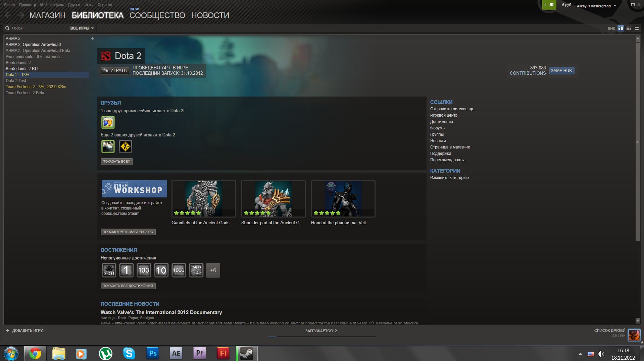This screenshot has height=361, width=644.
Task: Open the achievement icon labeled 100
Action: [x=144, y=270]
